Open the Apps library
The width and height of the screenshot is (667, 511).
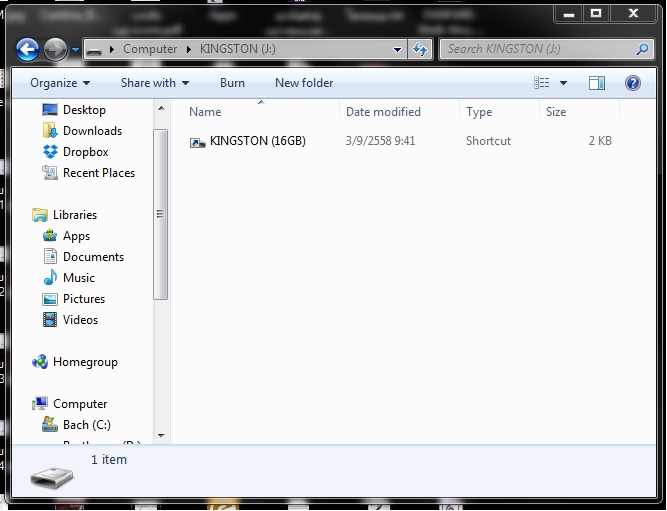tap(77, 236)
